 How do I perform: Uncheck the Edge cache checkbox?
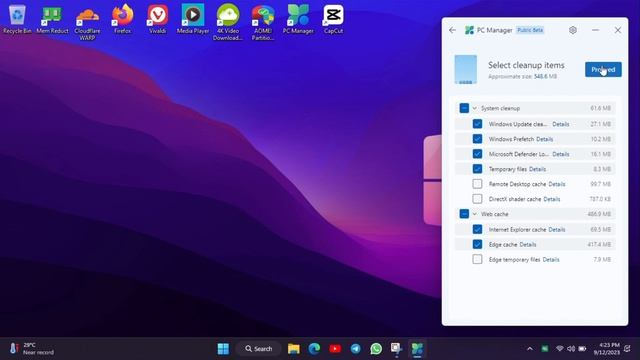477,244
